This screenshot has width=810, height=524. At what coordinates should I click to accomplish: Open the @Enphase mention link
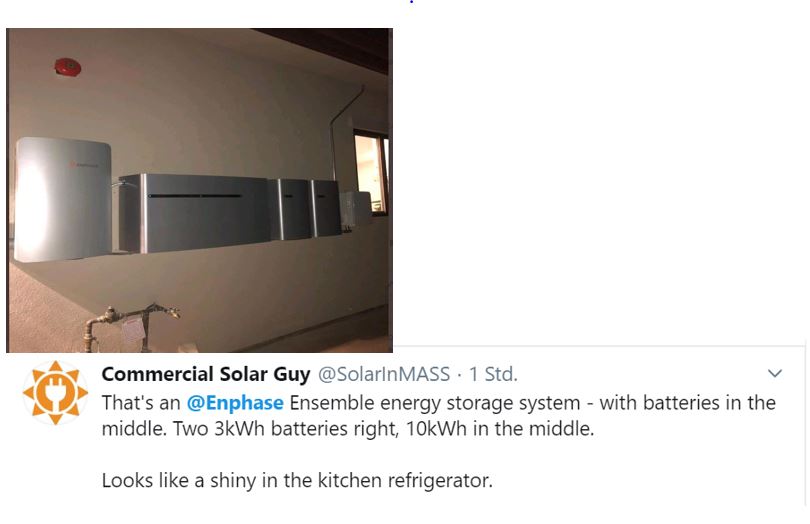tap(235, 403)
